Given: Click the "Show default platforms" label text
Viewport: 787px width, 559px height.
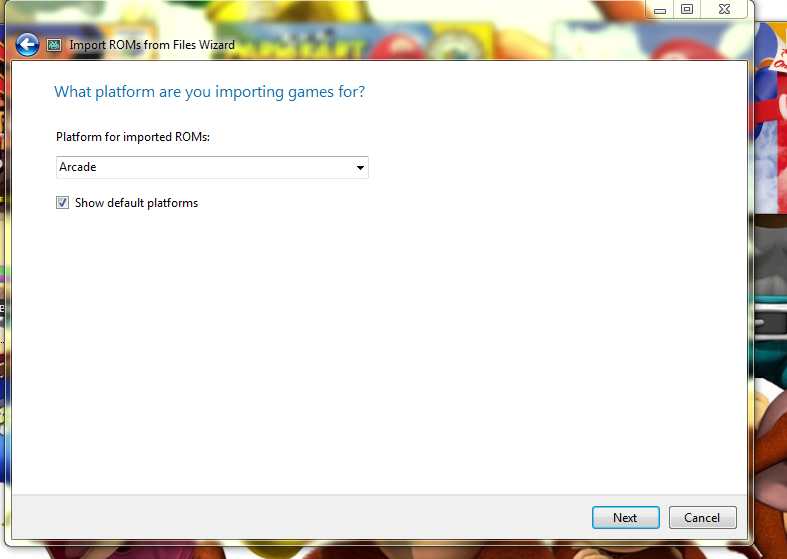Looking at the screenshot, I should (x=136, y=203).
